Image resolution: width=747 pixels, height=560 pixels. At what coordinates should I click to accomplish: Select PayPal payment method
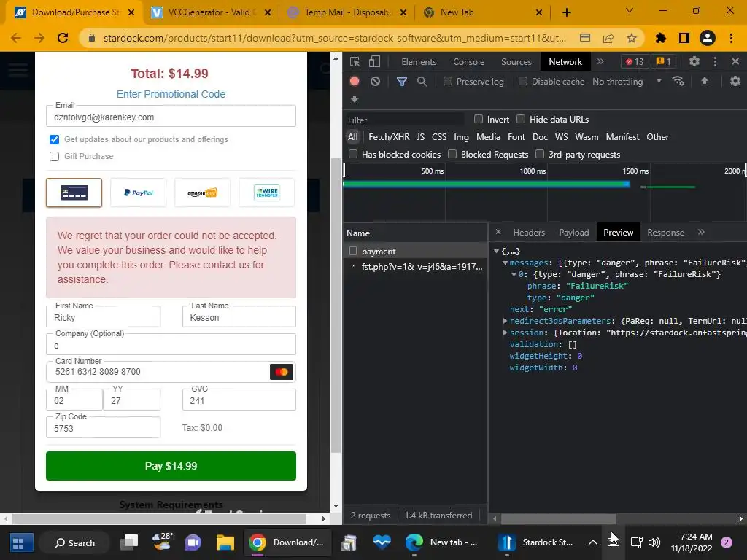(x=138, y=192)
